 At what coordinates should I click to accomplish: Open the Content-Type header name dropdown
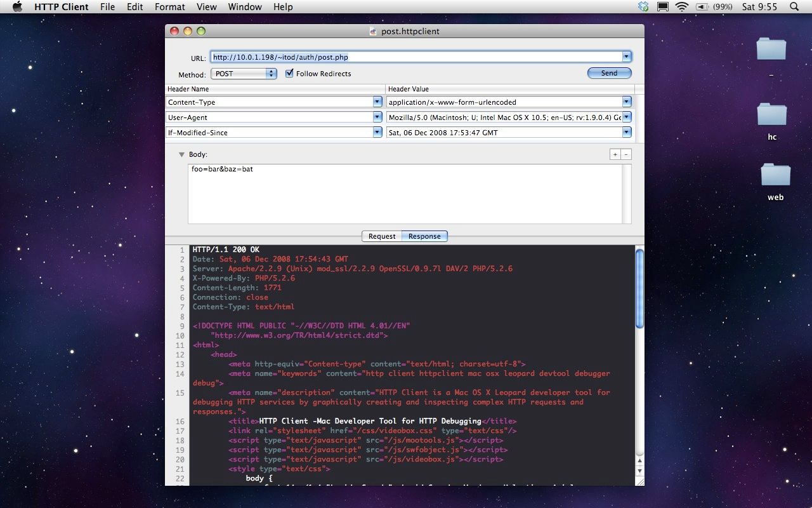[377, 102]
